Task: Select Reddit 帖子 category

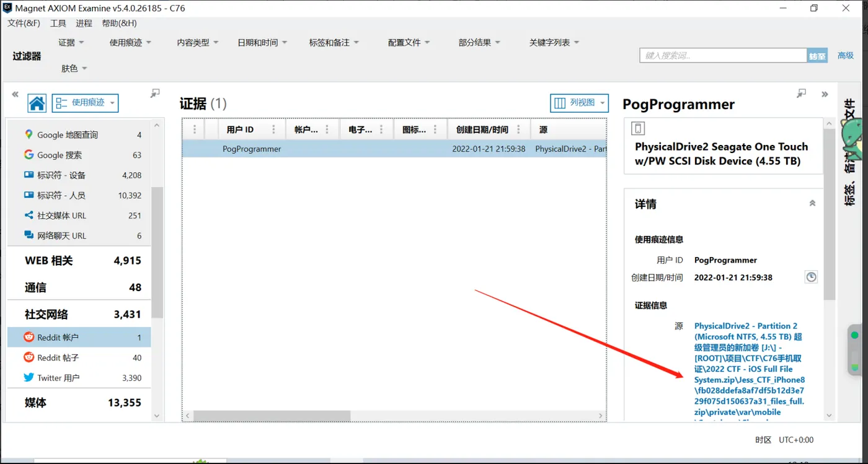Action: (79, 357)
